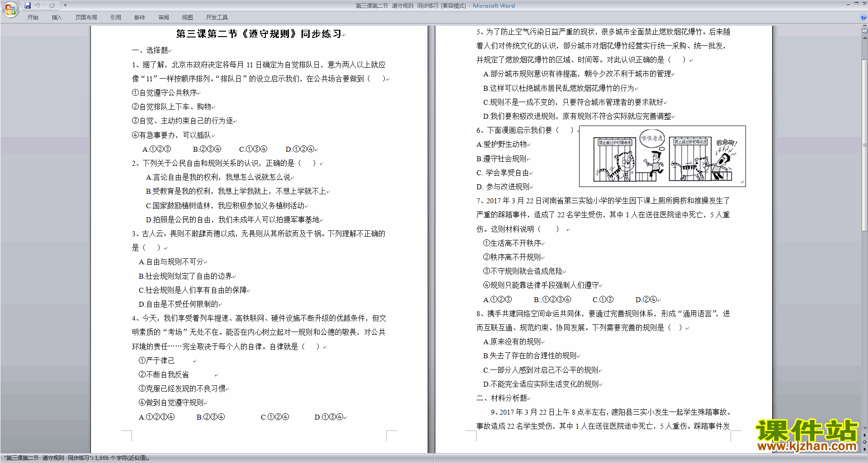Click the Next Page double-arrow button
The image size is (868, 463).
click(x=865, y=449)
